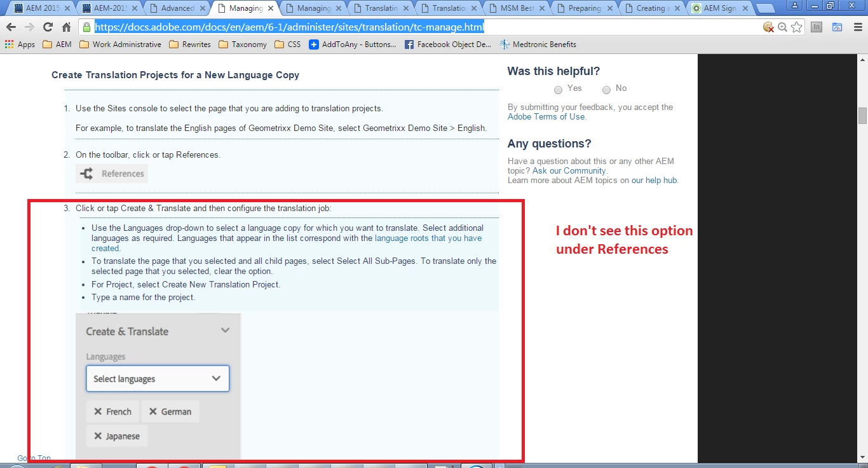Select Yes for Was this helpful
This screenshot has height=468, width=868.
(558, 90)
